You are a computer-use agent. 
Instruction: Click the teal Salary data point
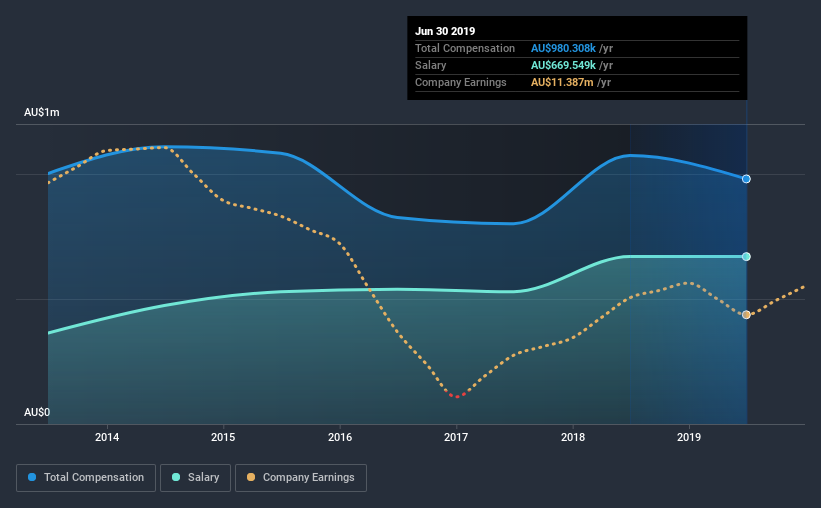(x=746, y=257)
